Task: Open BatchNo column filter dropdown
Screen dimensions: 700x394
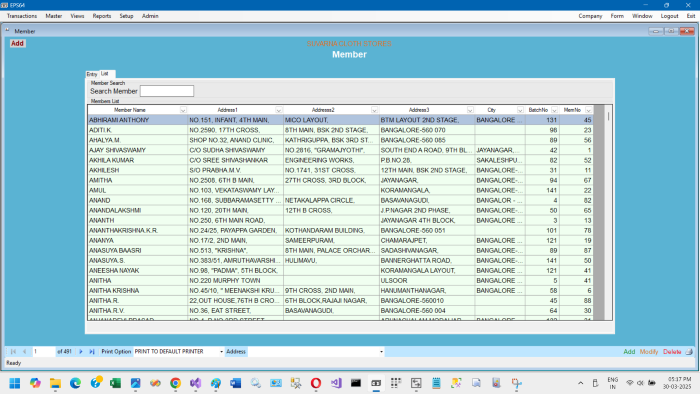Action: [554, 110]
